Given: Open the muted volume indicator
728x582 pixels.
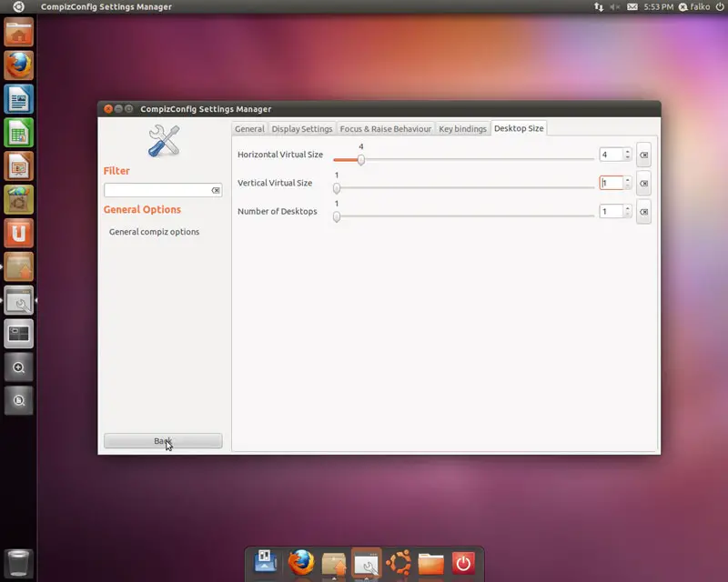Looking at the screenshot, I should click(615, 6).
